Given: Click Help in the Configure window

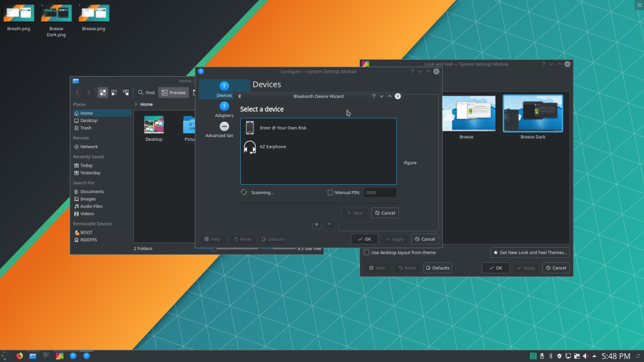Looking at the screenshot, I should 213,239.
